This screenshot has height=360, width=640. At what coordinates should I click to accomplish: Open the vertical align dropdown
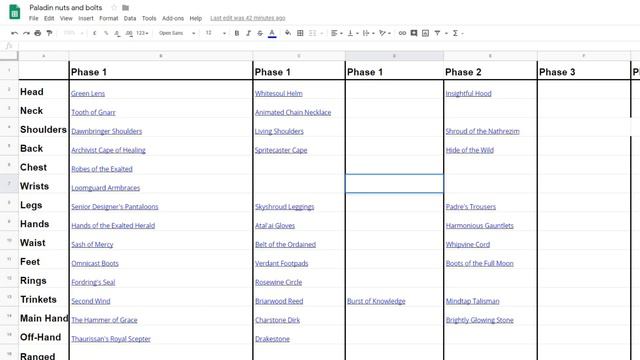pyautogui.click(x=353, y=33)
